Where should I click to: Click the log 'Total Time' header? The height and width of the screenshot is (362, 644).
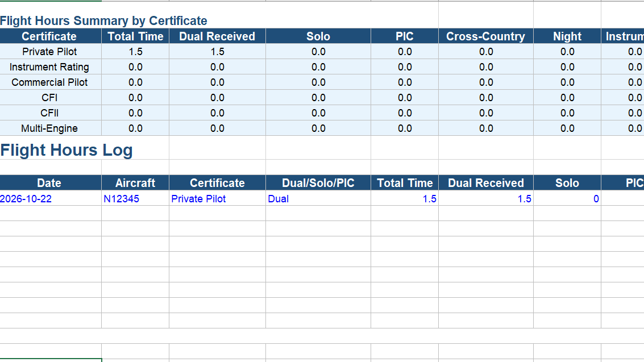(x=405, y=182)
